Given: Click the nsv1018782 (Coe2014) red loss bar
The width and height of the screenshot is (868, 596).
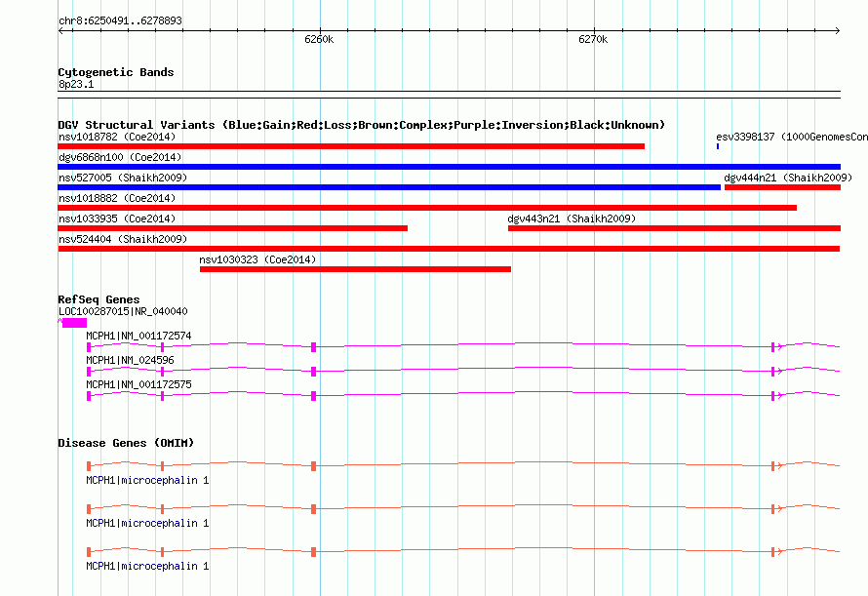Looking at the screenshot, I should pos(351,146).
